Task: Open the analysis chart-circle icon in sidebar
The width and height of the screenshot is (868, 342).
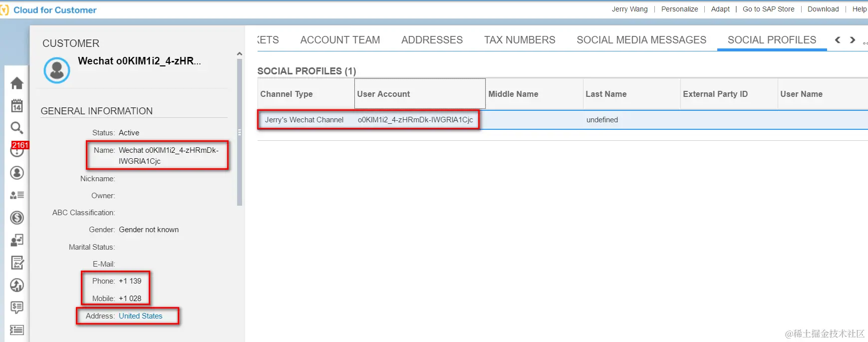Action: (17, 285)
